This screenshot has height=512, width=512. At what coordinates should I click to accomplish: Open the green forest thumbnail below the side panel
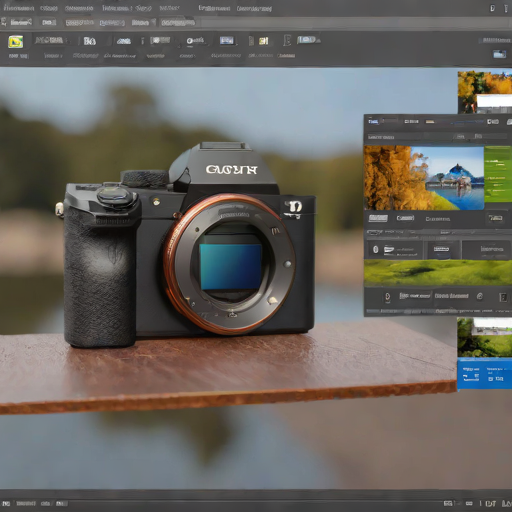(x=485, y=337)
